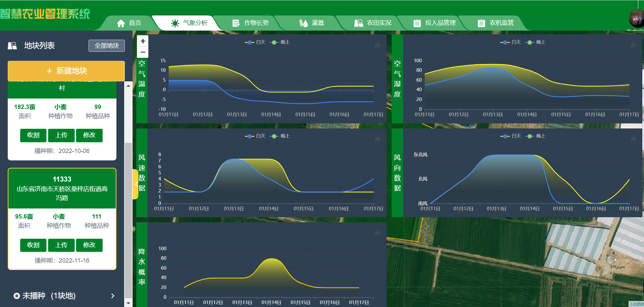Click the plot list scrollbar up arrow

(128, 86)
